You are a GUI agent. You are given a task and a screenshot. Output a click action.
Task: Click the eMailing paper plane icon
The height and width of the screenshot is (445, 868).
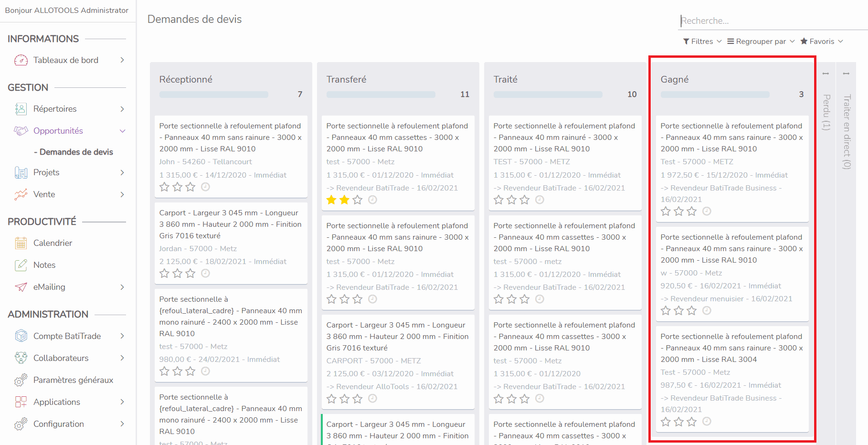click(x=21, y=287)
